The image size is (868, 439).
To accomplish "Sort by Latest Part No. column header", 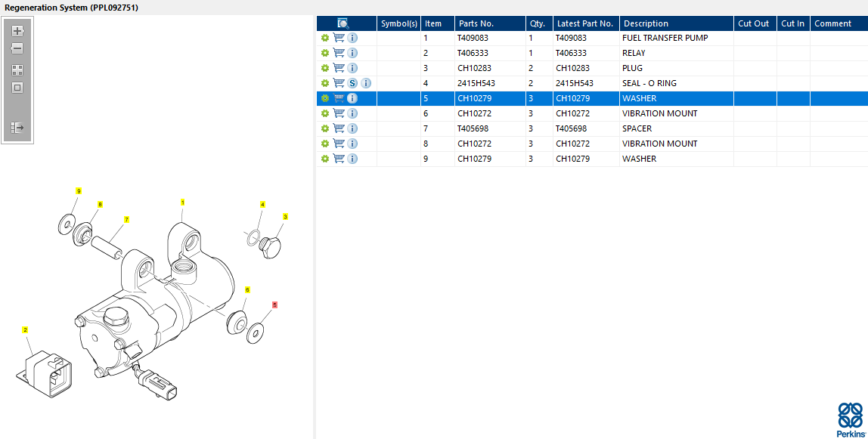I will (x=586, y=23).
